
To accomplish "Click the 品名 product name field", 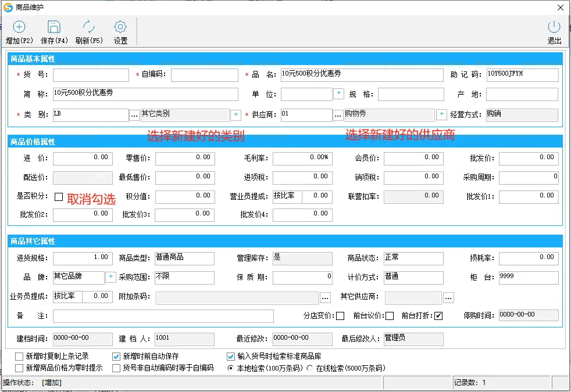I will (x=362, y=75).
